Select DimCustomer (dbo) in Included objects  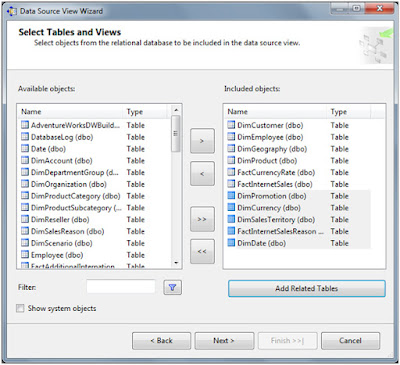[x=270, y=125]
